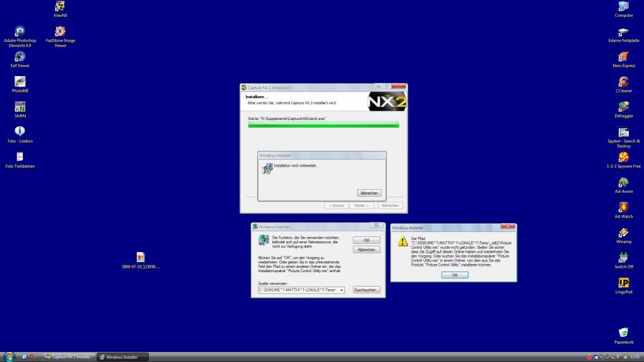Click the Papierkorb recycle bin

[x=623, y=335]
